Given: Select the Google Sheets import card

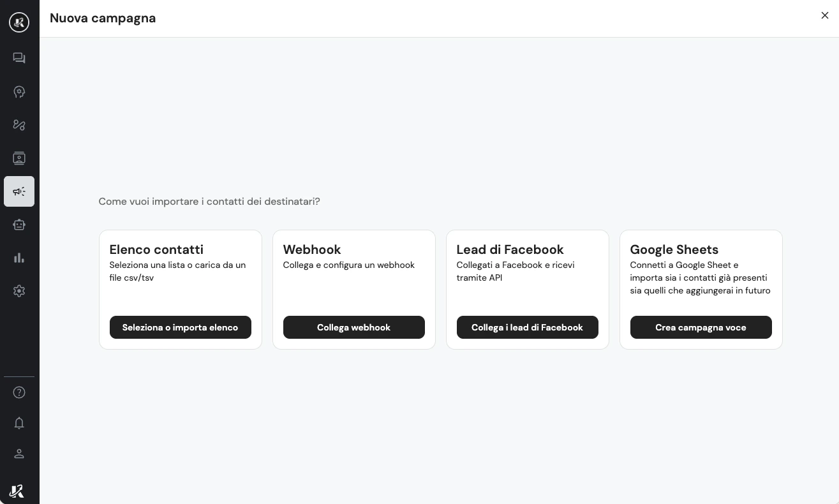Looking at the screenshot, I should coord(701,289).
